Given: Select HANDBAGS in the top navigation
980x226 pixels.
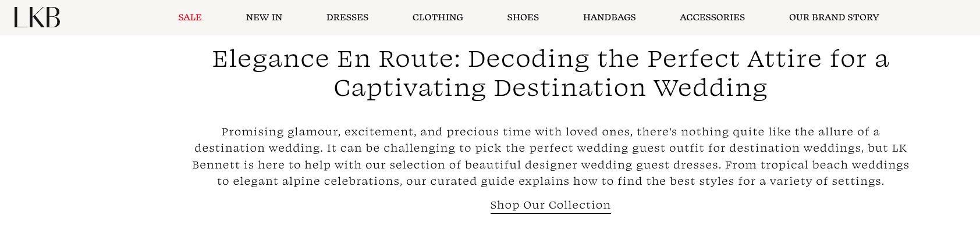Looking at the screenshot, I should (x=609, y=17).
